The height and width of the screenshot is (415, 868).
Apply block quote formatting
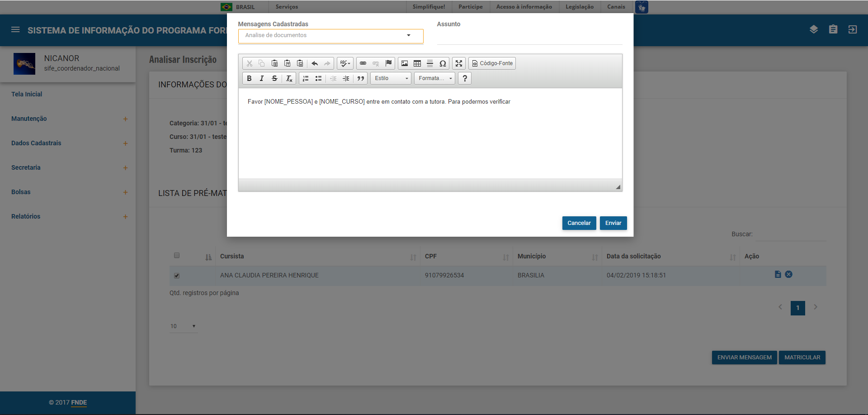coord(361,78)
